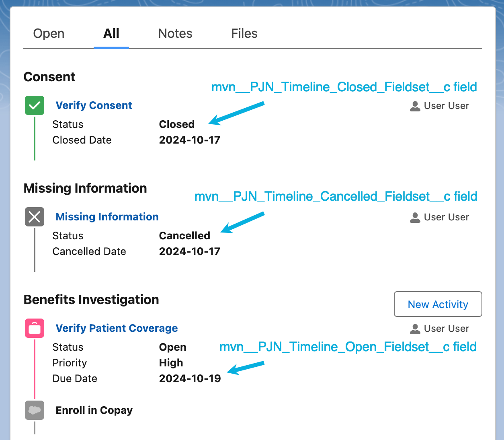
Task: Select the All tab
Action: (x=111, y=33)
